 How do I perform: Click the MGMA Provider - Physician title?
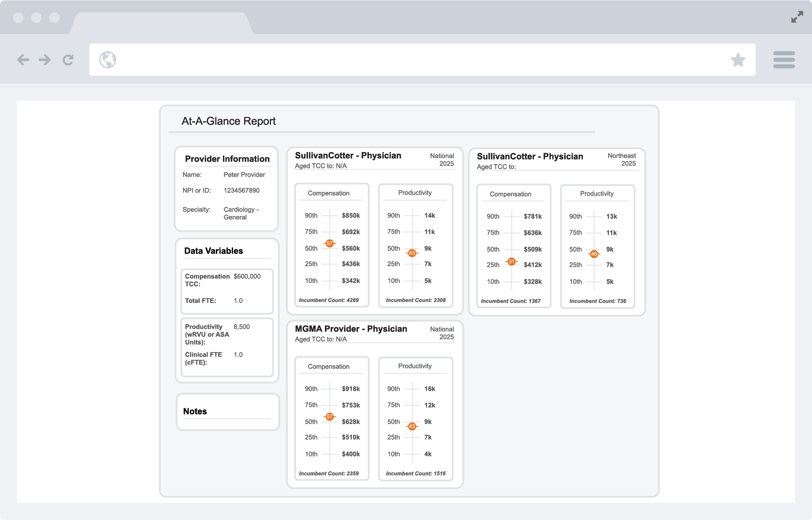351,329
